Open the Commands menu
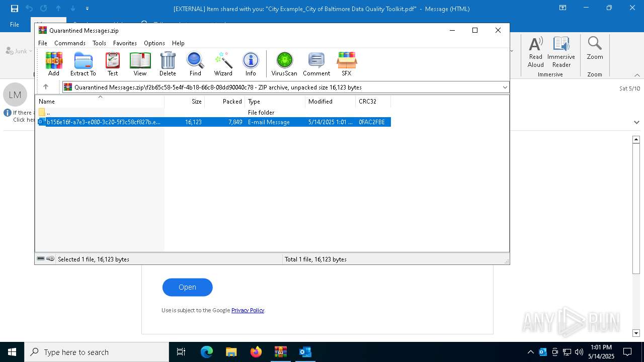 (70, 43)
